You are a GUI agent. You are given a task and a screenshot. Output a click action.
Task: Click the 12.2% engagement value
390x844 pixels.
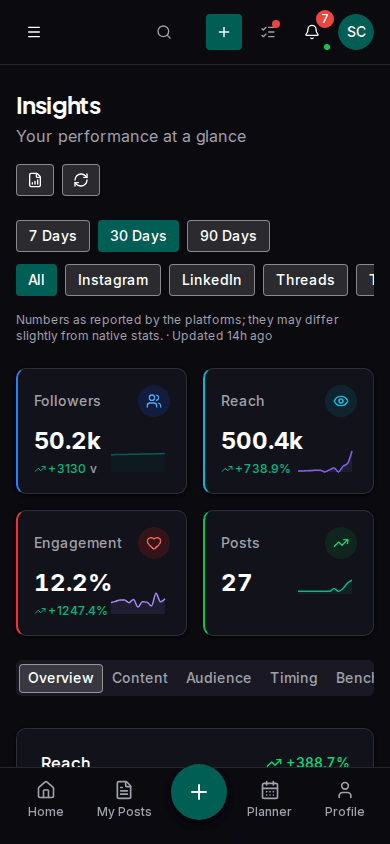[x=73, y=583]
